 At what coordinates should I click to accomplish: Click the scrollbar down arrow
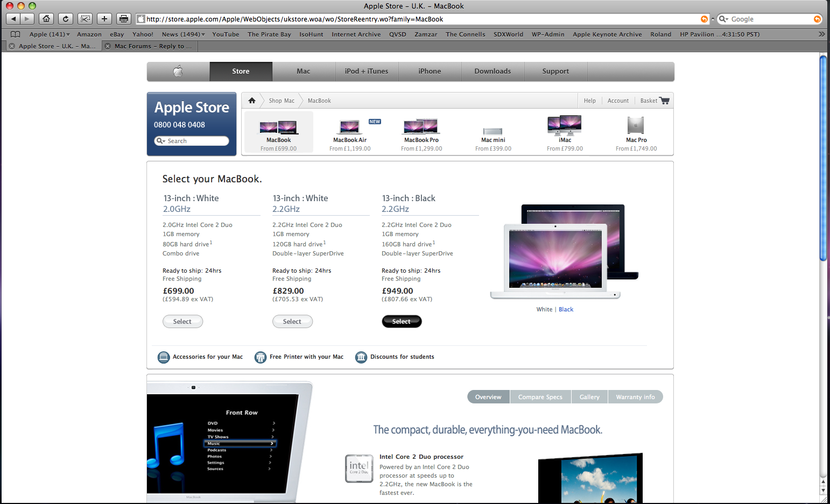(823, 490)
